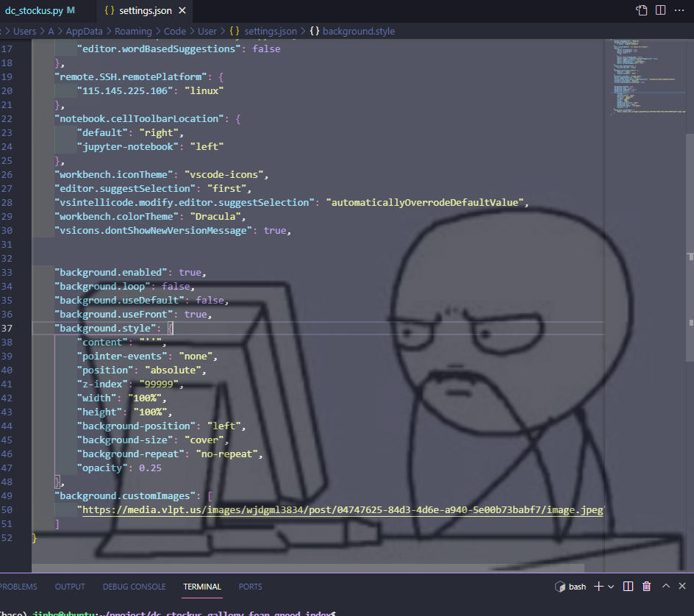Viewport: 694px width, 616px height.
Task: Create a new terminal with plus icon
Action: [x=598, y=587]
